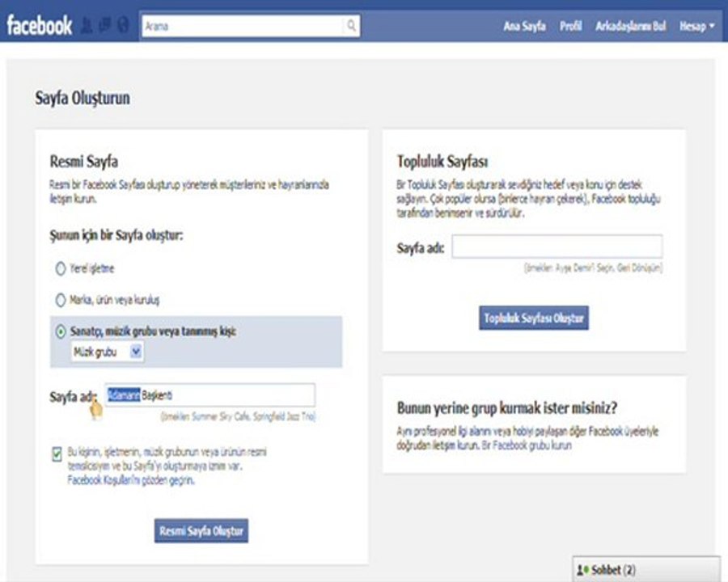This screenshot has width=728, height=582.
Task: Open Arkadaşlarını Bul
Action: pyautogui.click(x=630, y=26)
